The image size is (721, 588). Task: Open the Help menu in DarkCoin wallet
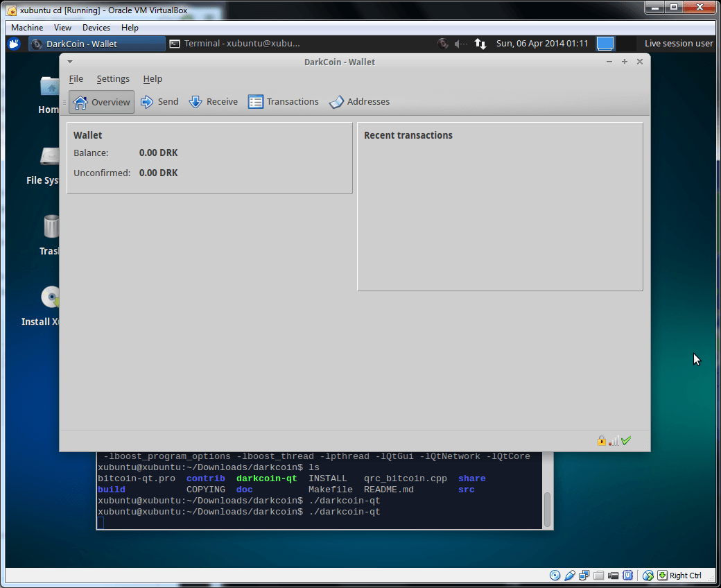153,78
